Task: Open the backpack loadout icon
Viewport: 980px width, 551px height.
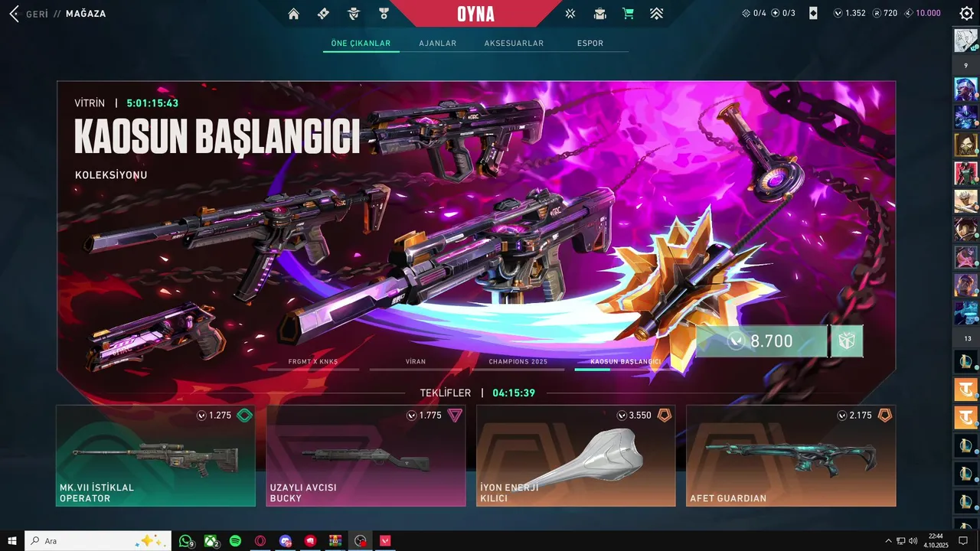Action: coord(600,14)
